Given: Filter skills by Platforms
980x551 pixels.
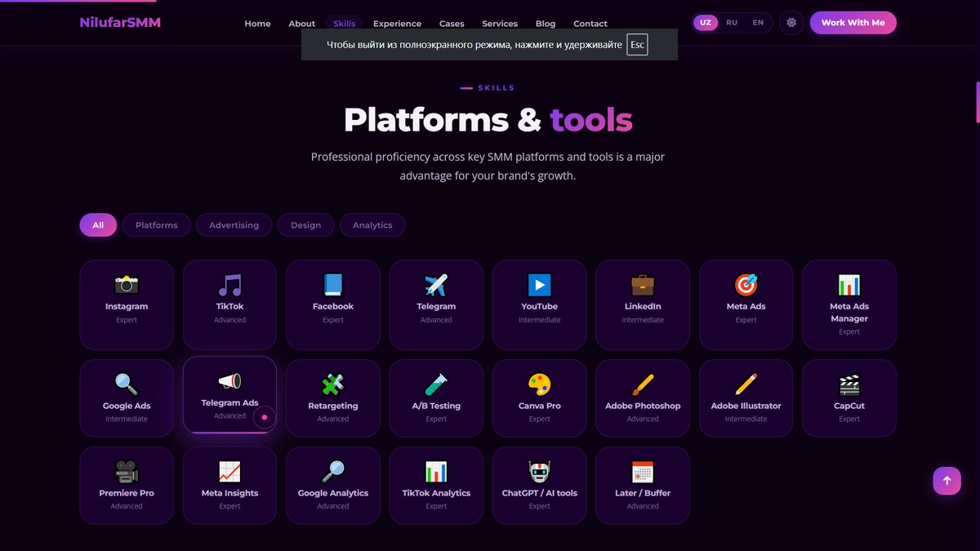Looking at the screenshot, I should [157, 225].
